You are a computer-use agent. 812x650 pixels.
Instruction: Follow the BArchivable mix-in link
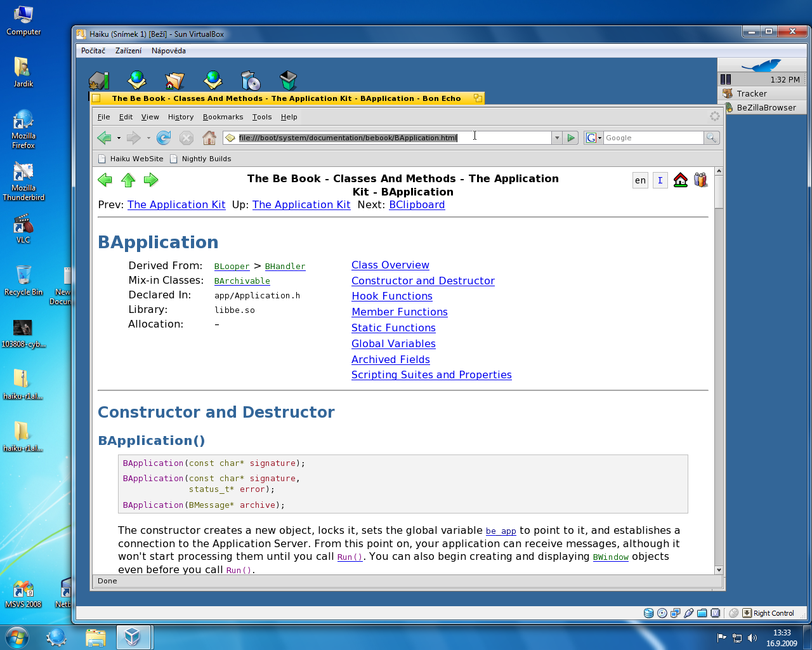coord(242,281)
